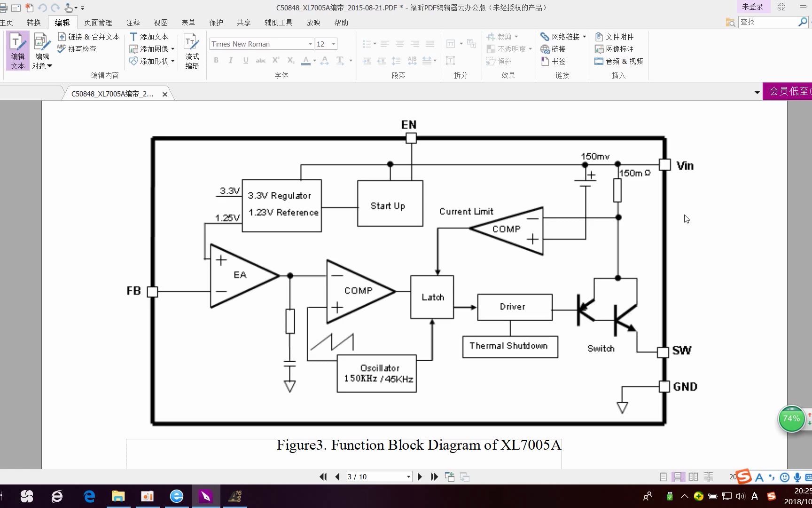
Task: Click the folder search icon beside 查找
Action: [x=730, y=22]
